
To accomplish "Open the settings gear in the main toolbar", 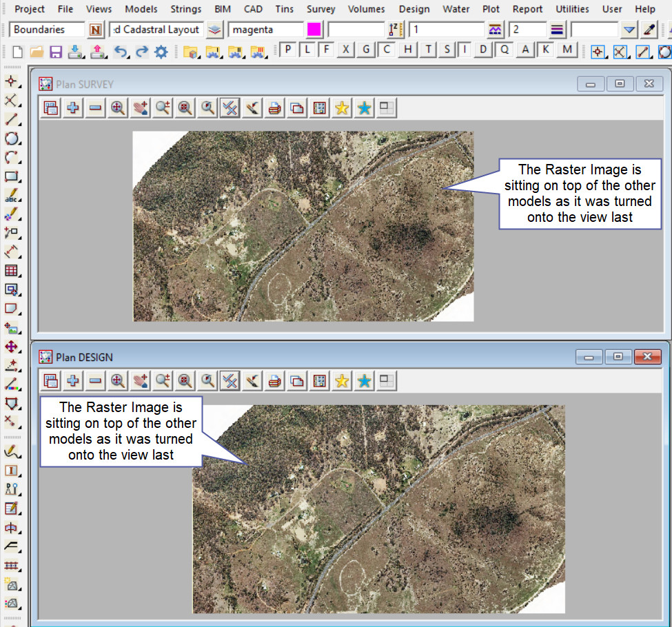I will (161, 52).
